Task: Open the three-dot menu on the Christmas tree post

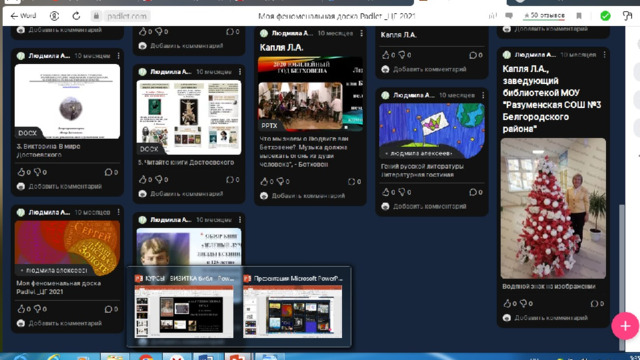Action: 604,54
